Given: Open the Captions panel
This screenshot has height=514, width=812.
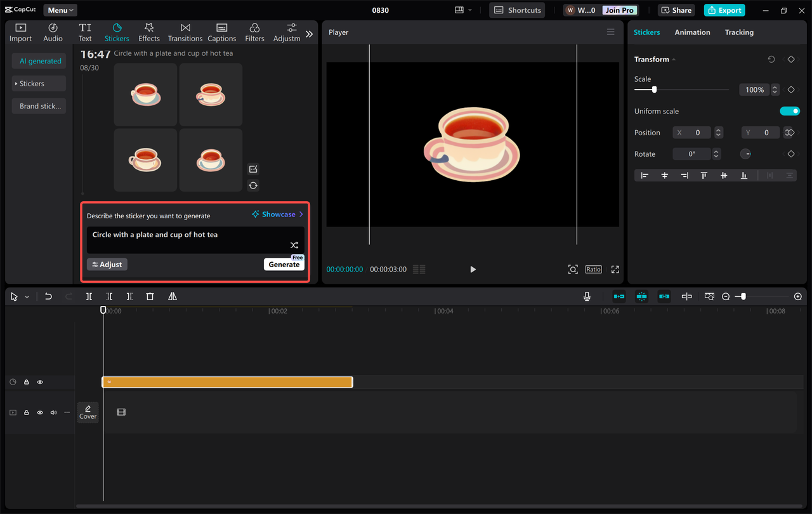Looking at the screenshot, I should tap(221, 32).
